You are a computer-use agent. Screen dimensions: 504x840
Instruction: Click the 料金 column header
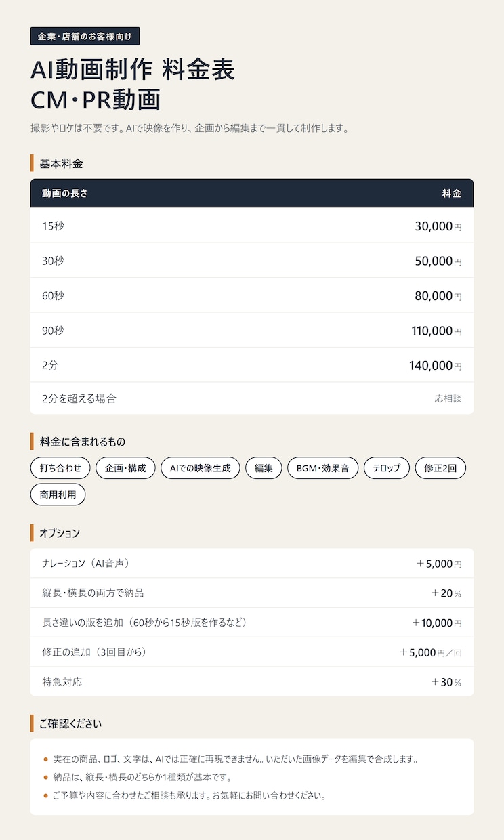(x=452, y=194)
